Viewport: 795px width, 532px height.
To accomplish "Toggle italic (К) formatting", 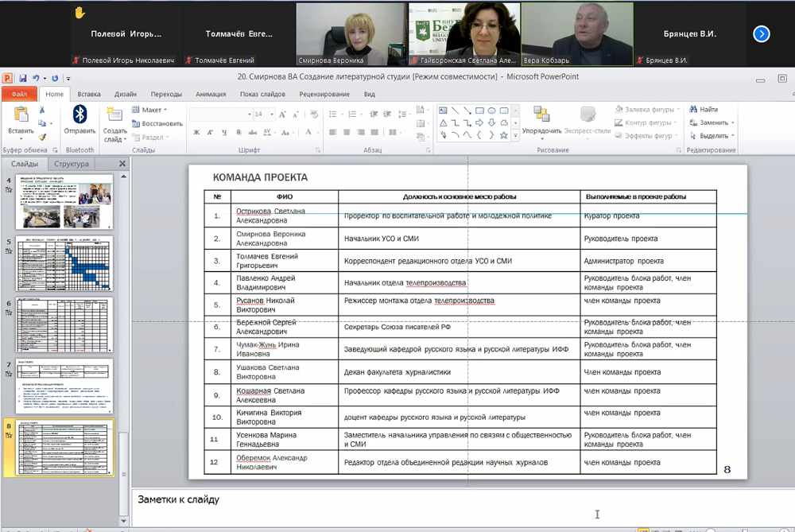I will 208,134.
